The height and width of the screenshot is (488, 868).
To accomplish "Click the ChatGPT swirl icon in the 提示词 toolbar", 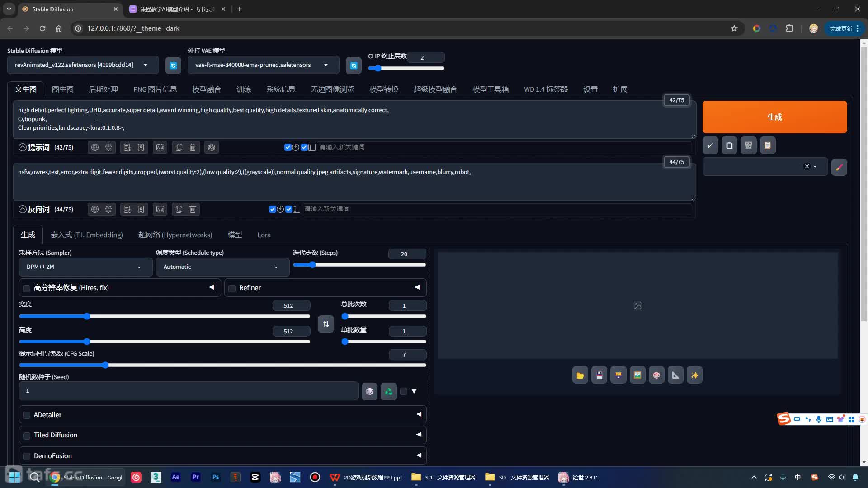I will [212, 147].
